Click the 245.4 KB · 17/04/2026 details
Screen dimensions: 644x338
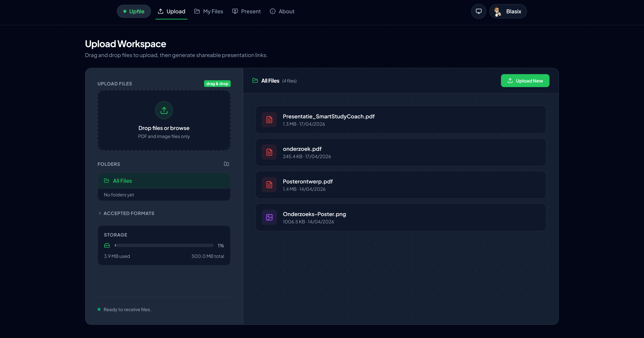307,156
